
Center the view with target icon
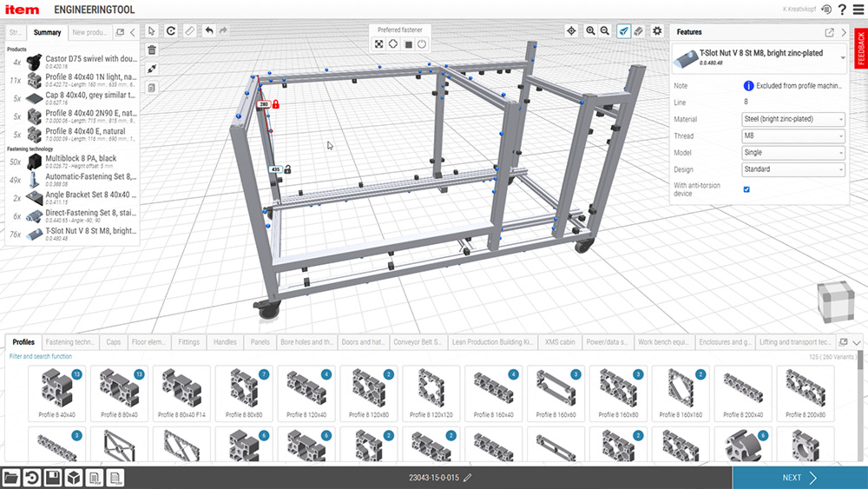click(571, 31)
